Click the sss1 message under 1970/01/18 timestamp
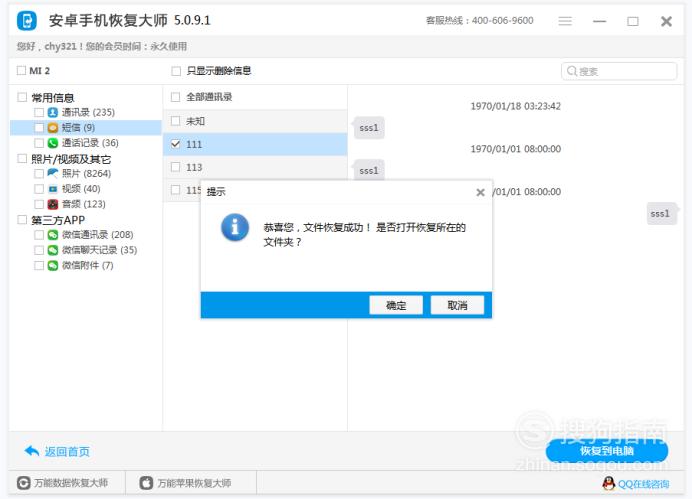Screen dimensions: 692x499 (x=369, y=128)
